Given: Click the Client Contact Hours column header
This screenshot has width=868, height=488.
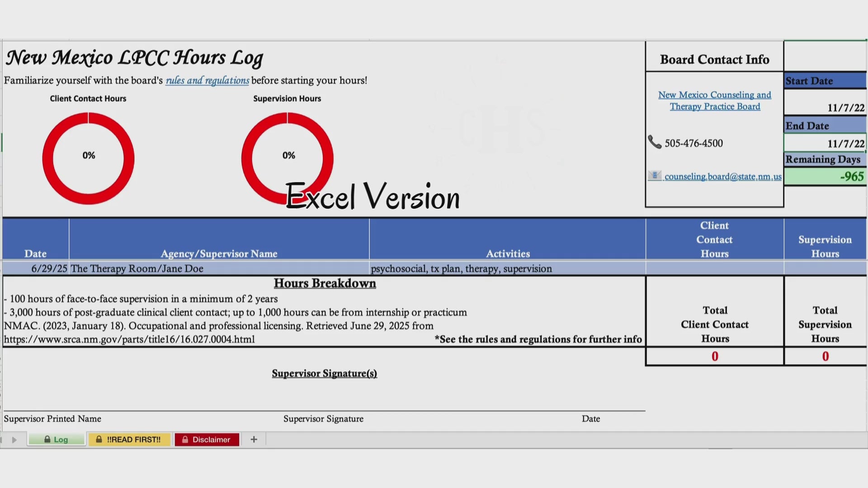Looking at the screenshot, I should point(714,239).
